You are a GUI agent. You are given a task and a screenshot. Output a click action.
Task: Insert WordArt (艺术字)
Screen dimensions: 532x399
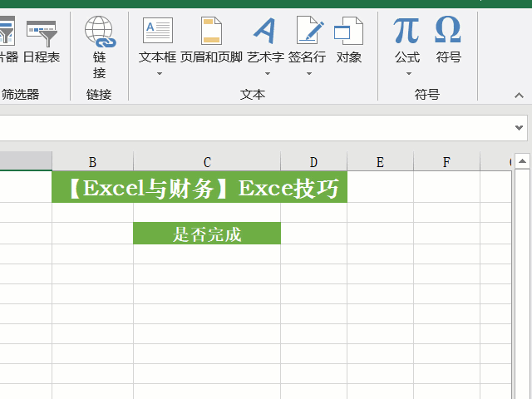tap(266, 40)
